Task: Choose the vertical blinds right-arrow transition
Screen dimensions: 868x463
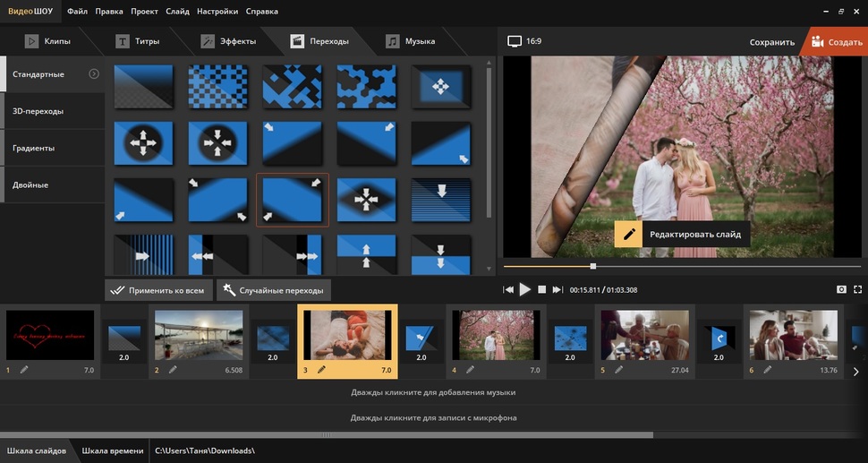Action: point(143,254)
